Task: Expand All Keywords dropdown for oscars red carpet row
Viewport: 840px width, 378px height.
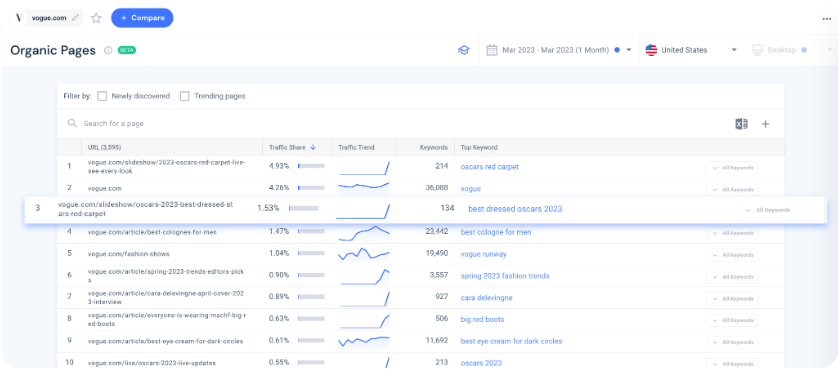Action: click(x=732, y=168)
